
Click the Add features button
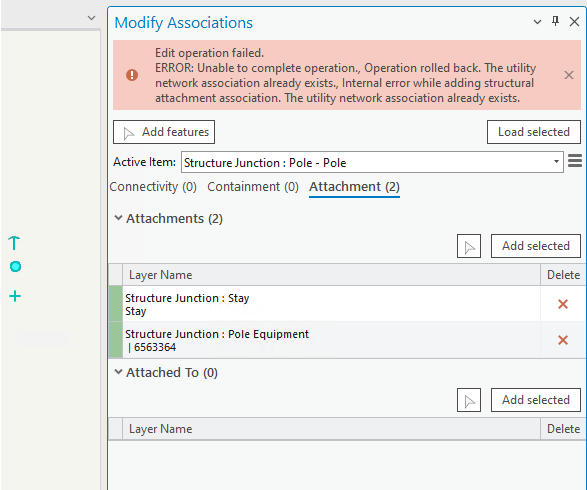point(164,132)
